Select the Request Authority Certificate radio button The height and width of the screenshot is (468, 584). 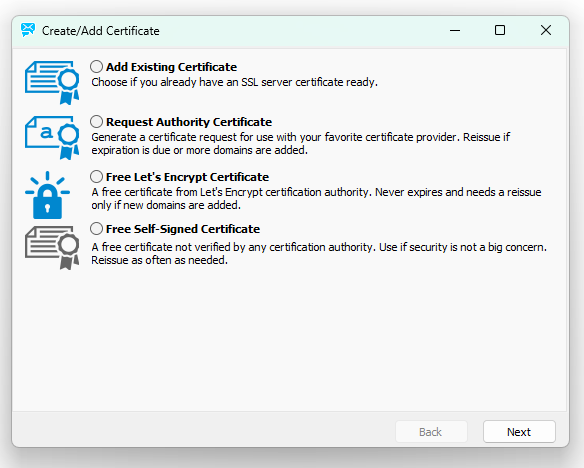[x=96, y=122]
